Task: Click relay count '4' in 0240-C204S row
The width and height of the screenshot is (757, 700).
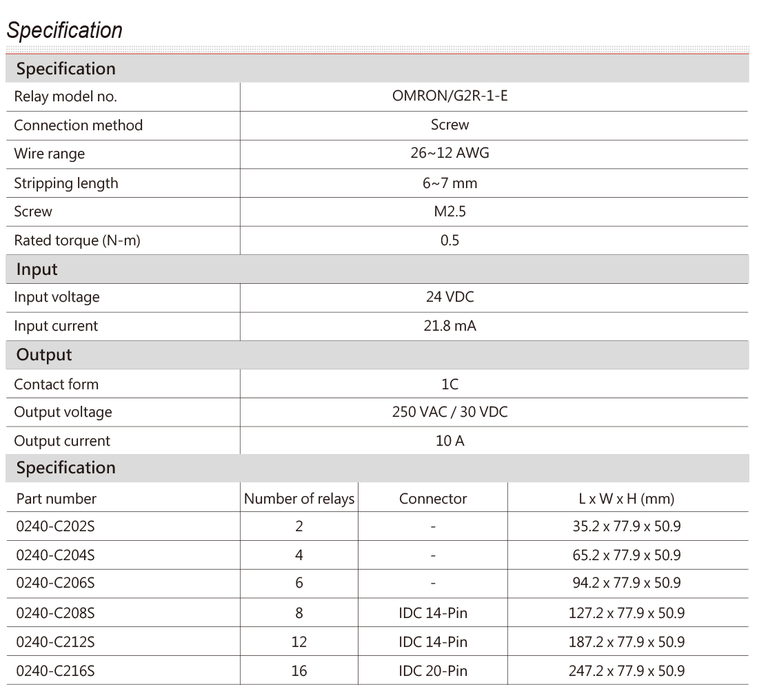Action: coord(299,555)
